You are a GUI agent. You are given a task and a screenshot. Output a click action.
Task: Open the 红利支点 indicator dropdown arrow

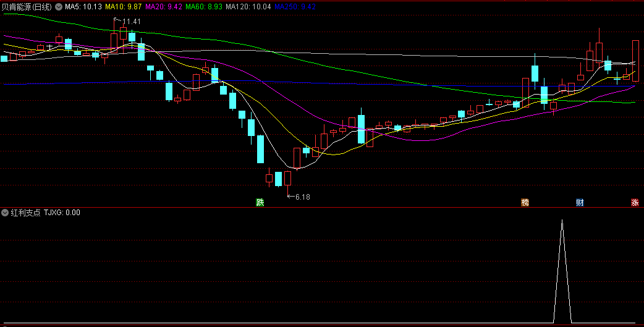[5, 213]
